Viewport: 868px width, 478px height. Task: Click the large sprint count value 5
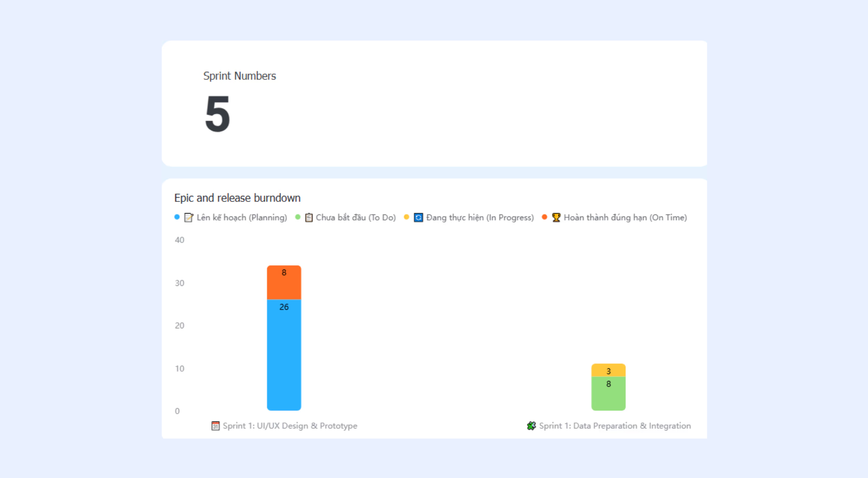point(217,114)
